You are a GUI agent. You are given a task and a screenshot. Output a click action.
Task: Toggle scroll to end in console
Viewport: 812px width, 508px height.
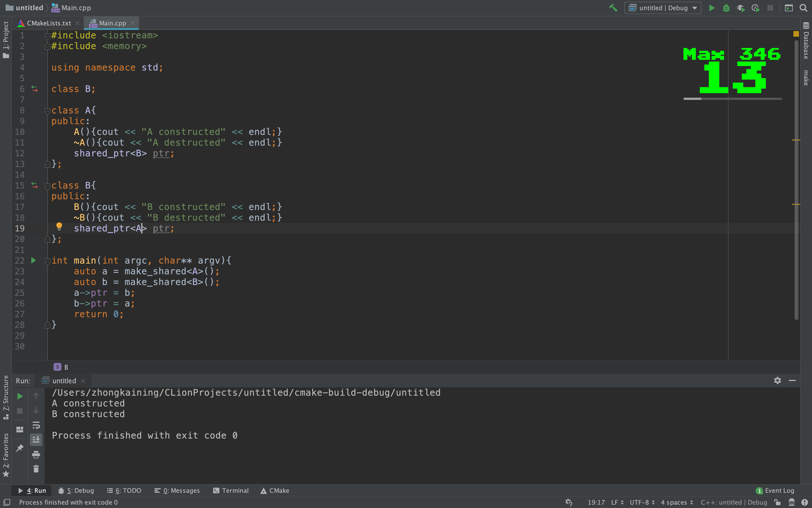point(36,439)
